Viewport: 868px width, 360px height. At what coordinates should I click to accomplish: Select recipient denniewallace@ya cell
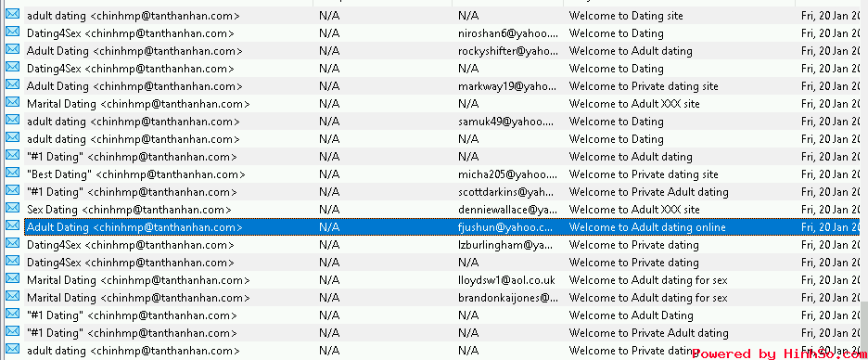(x=507, y=210)
